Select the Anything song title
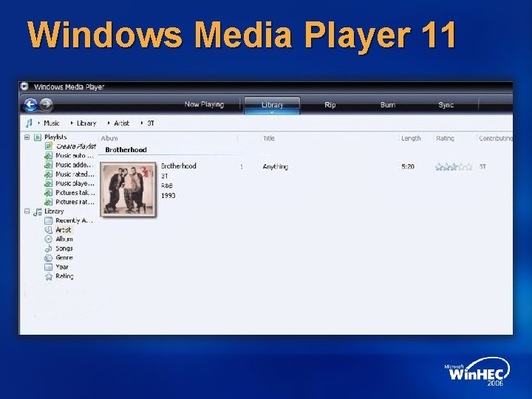 click(275, 166)
